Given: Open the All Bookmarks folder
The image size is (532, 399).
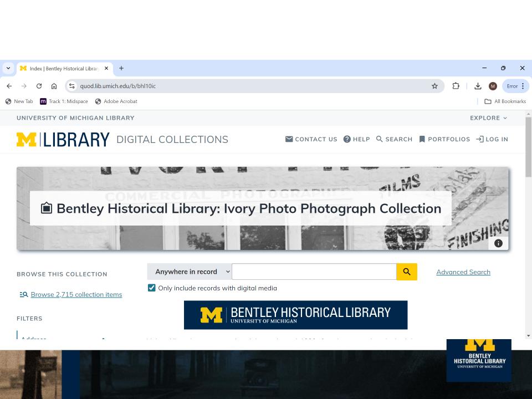Looking at the screenshot, I should [x=505, y=101].
